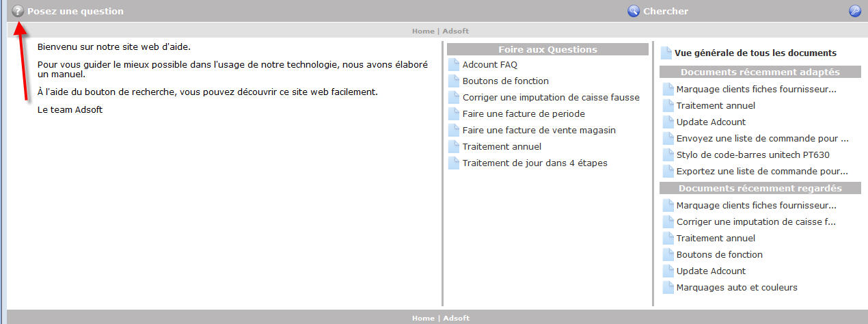The width and height of the screenshot is (868, 324).
Task: Click document icon beside FAQ 'Boutons de fonction'
Action: [x=454, y=81]
